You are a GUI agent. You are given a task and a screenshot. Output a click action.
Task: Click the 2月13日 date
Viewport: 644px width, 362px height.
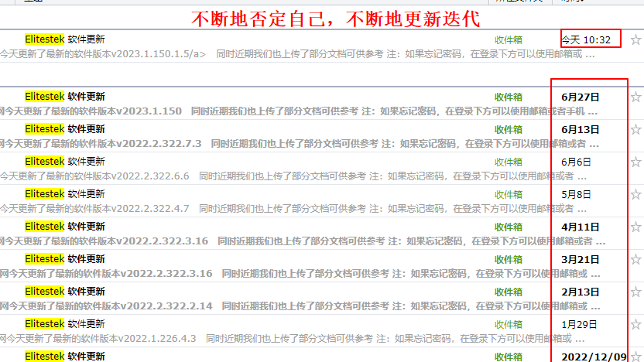pos(581,292)
